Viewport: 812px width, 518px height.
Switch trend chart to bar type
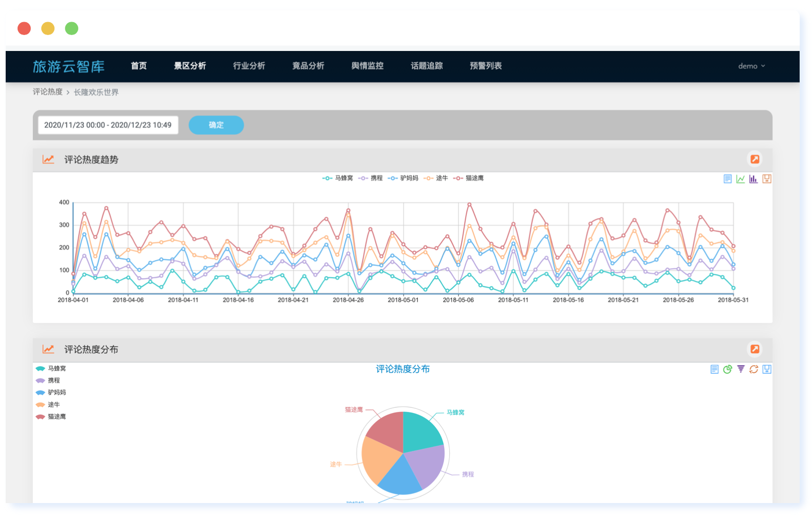[753, 179]
